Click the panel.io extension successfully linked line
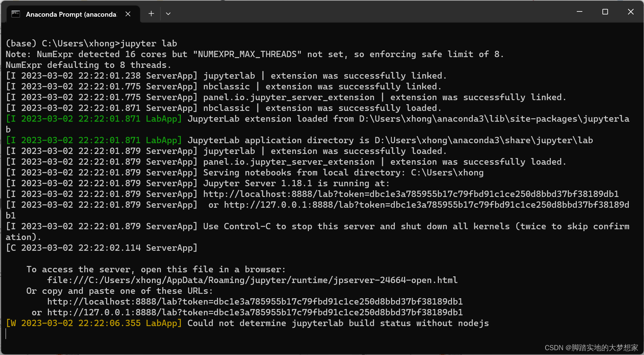 (286, 97)
